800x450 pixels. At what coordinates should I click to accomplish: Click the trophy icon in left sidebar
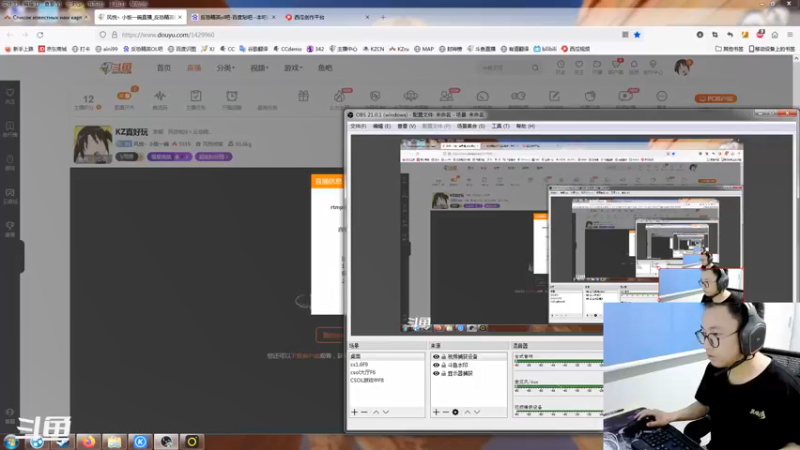(x=10, y=226)
